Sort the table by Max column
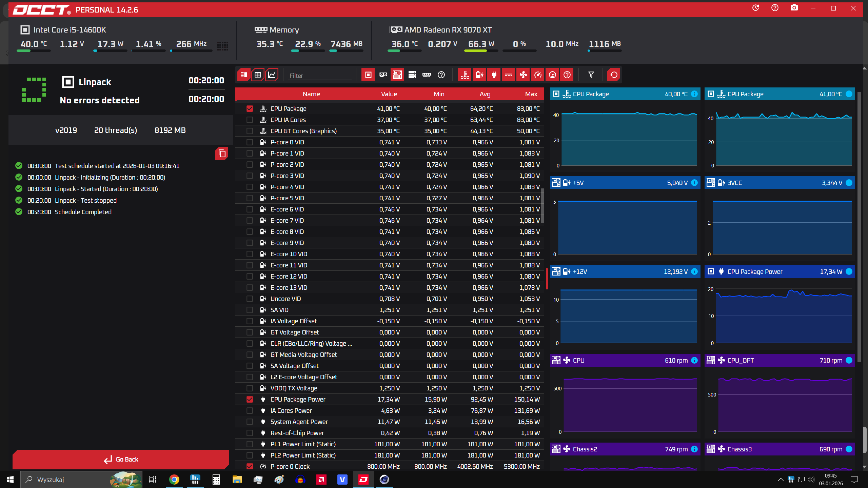The height and width of the screenshot is (488, 868). click(x=531, y=94)
